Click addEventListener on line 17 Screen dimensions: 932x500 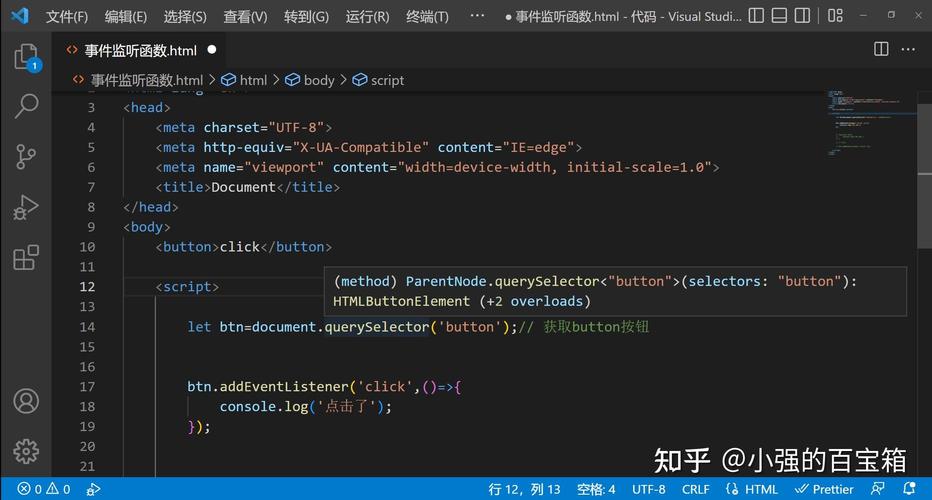[285, 386]
